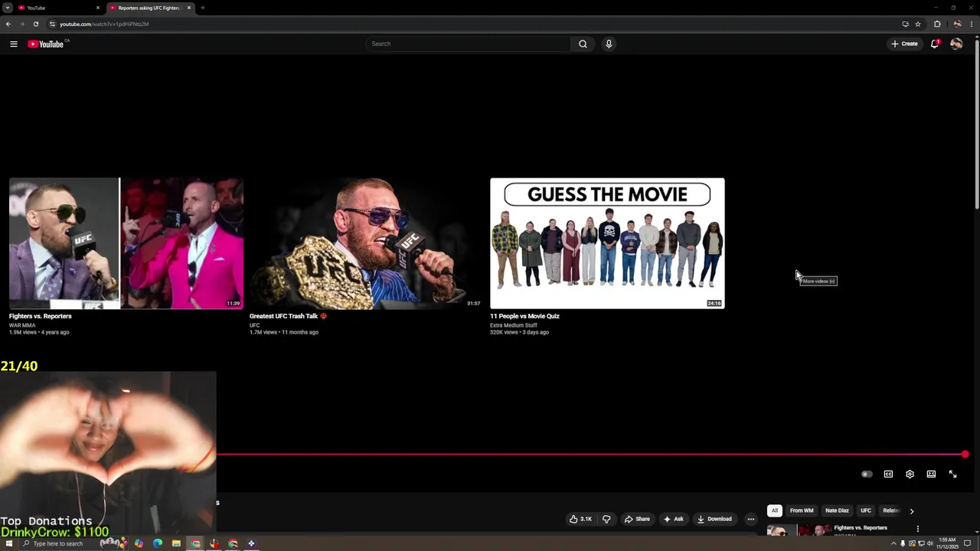
Task: Open the player settings gear
Action: (910, 474)
